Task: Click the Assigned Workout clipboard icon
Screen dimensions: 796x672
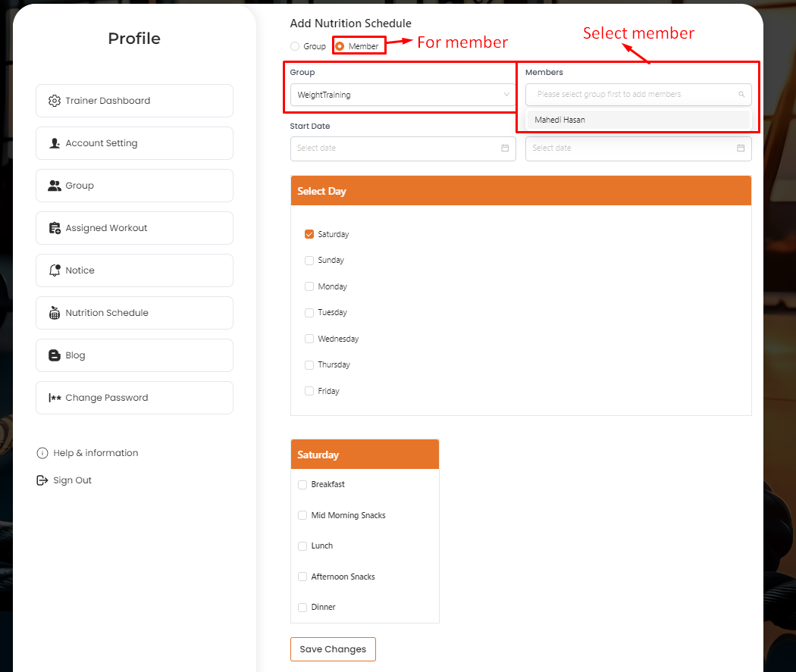Action: [54, 228]
